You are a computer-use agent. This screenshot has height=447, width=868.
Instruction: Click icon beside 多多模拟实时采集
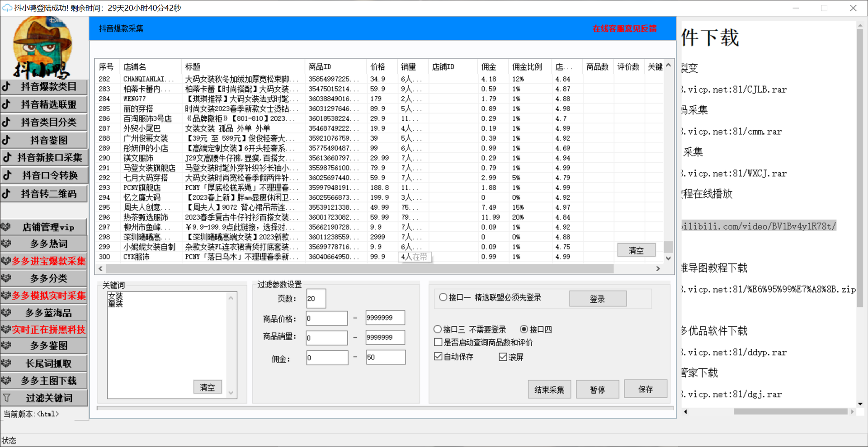pos(6,295)
